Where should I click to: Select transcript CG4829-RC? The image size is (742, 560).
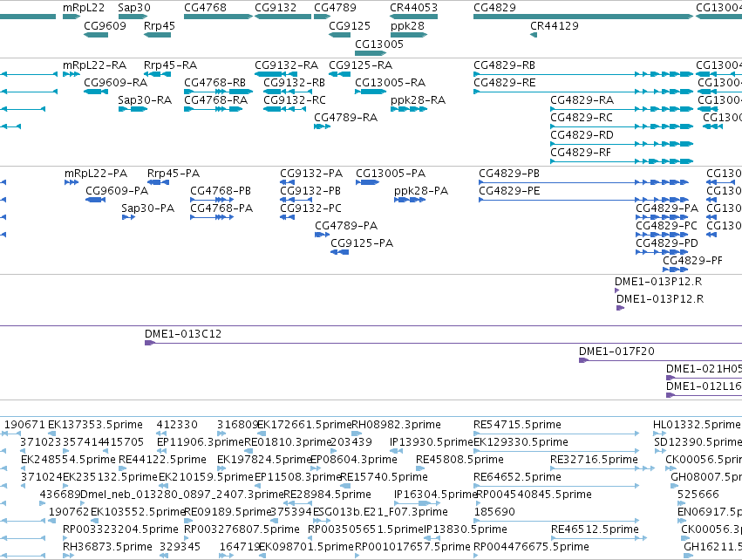click(622, 126)
